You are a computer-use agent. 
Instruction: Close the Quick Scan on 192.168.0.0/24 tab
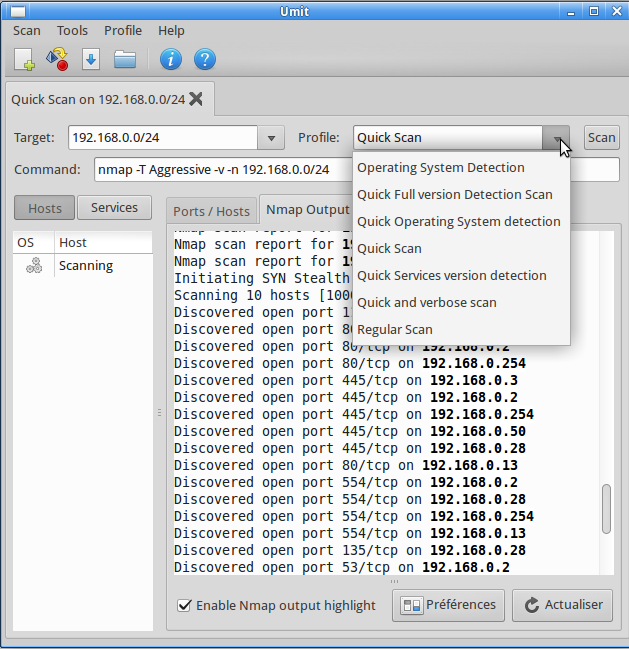click(x=196, y=99)
